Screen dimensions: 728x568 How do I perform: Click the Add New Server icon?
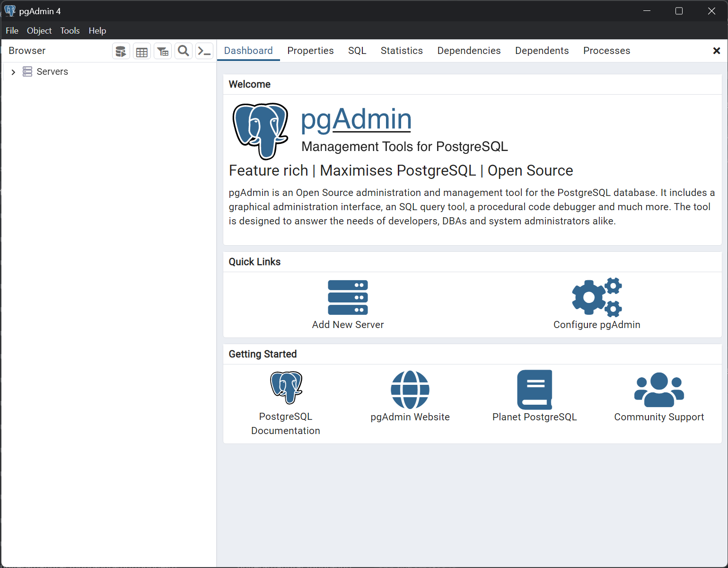pos(348,297)
